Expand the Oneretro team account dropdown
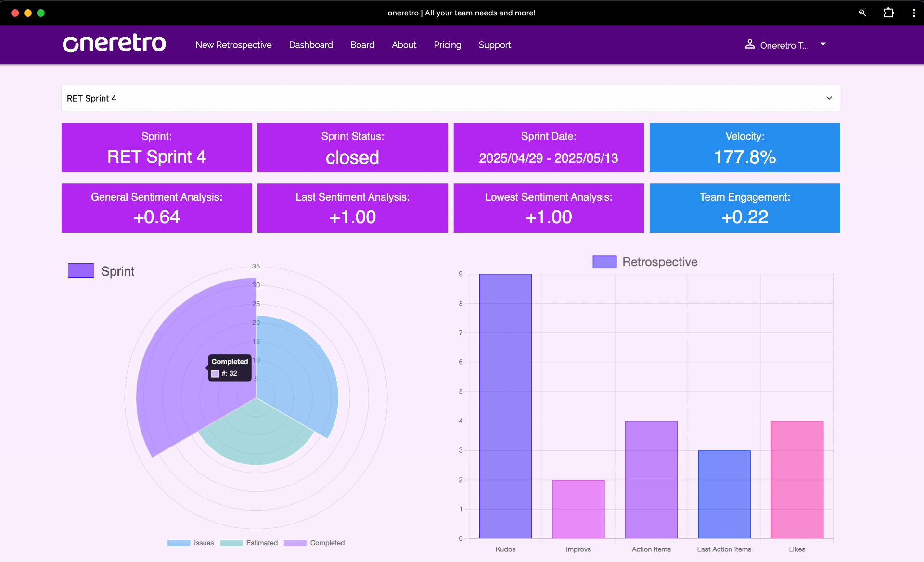 tap(823, 44)
